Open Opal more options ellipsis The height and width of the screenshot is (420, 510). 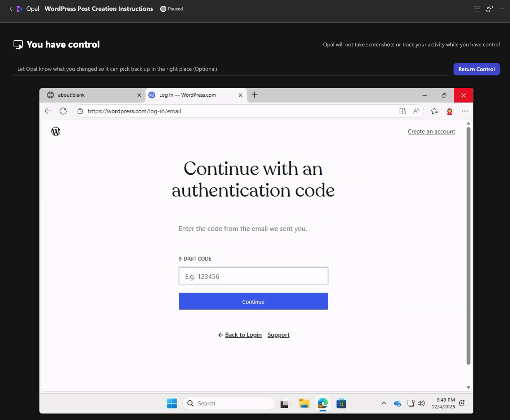point(502,9)
